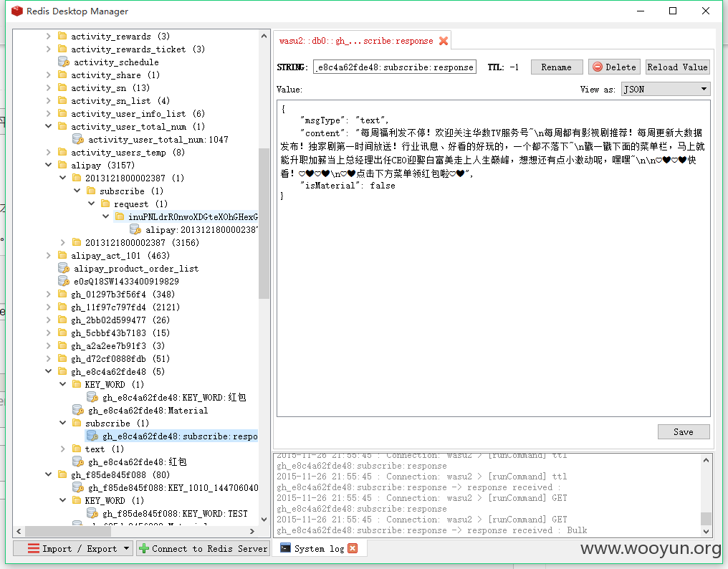Viewport: 728px width, 569px height.
Task: Select the activity_share (1) row
Action: 109,75
